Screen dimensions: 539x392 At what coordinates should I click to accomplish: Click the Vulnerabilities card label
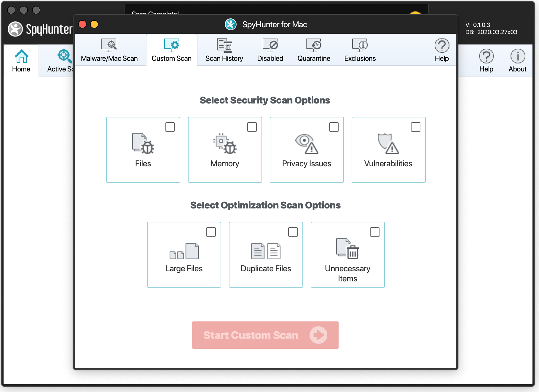(x=388, y=164)
